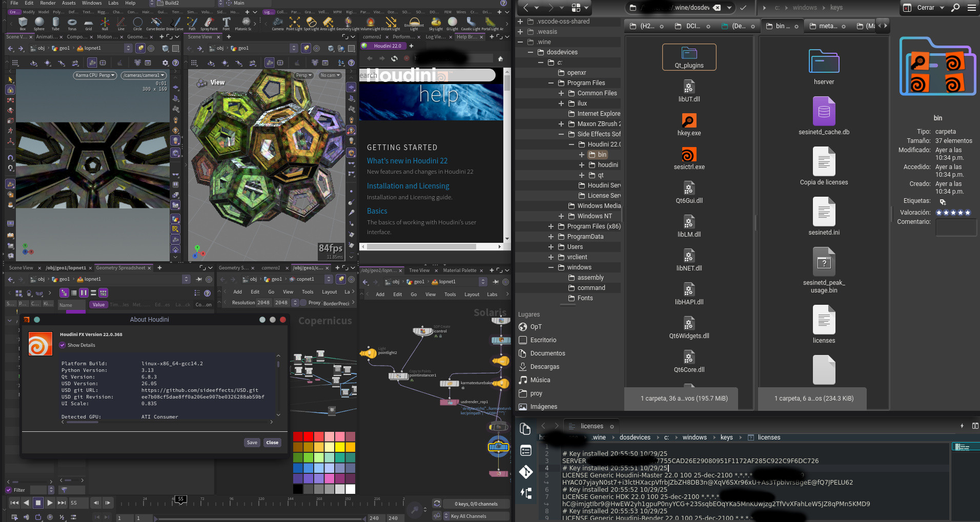Open the Labs menu
The height and width of the screenshot is (522, 980).
pos(113,3)
